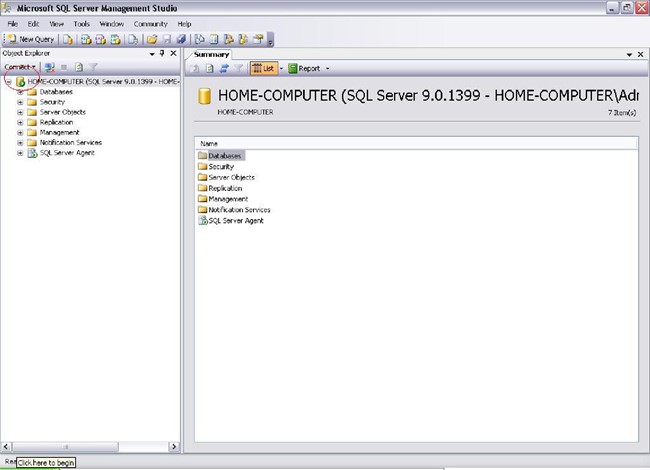Click the Report button

304,68
